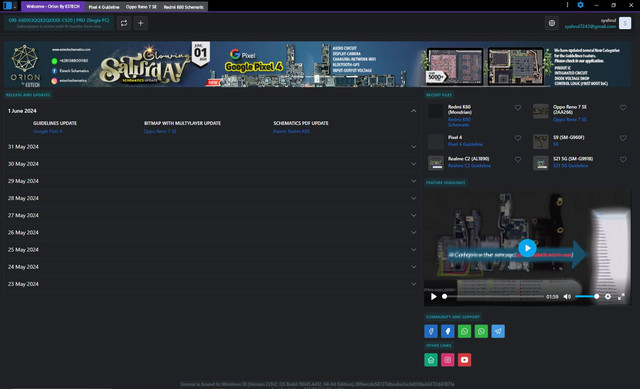Open the Realme C2 Guideline recent link
640x389 pixels.
point(469,166)
